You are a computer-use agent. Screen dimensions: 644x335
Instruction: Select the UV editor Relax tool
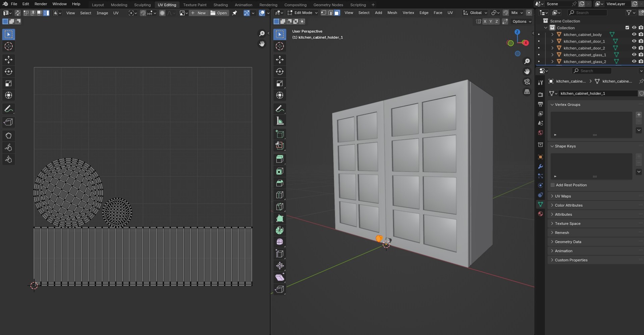(9, 148)
